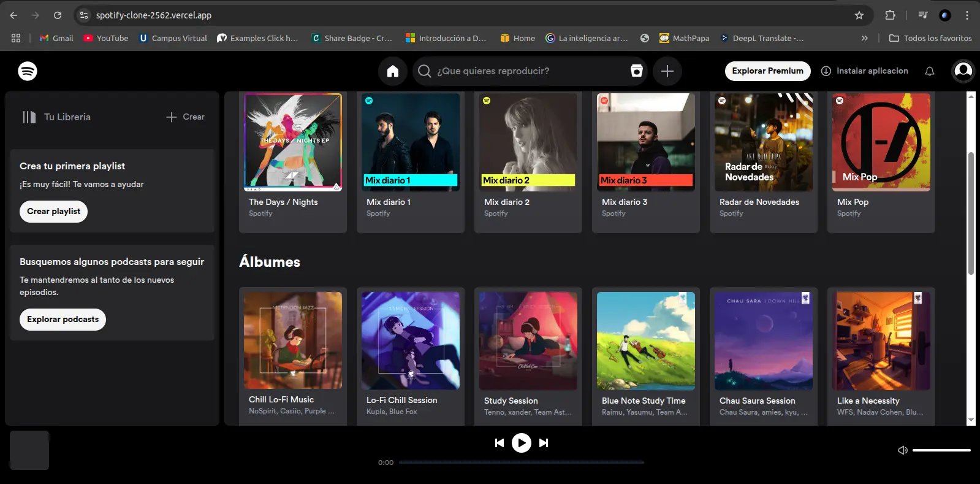This screenshot has height=484, width=980.
Task: Go back in browser history
Action: point(13,15)
